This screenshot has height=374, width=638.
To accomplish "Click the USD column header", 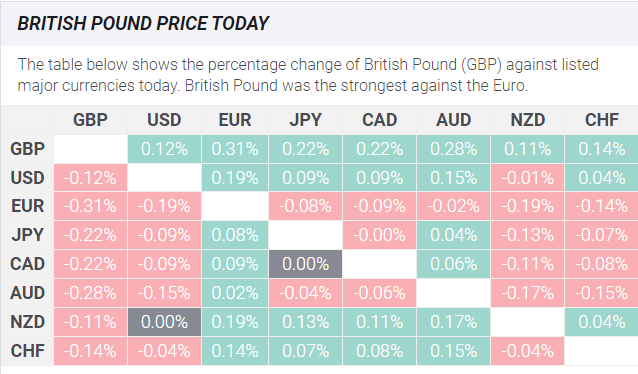I will pyautogui.click(x=164, y=120).
